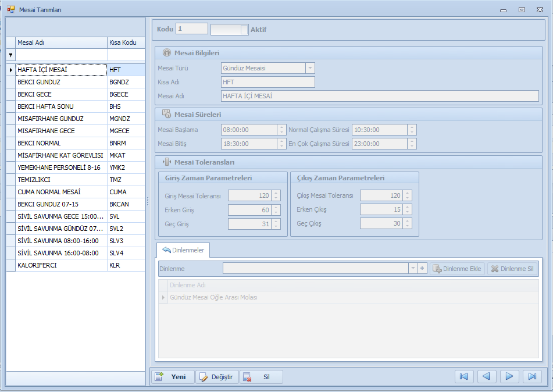Select the CUMA NORMAL MESAİ row
553x392 pixels.
pyautogui.click(x=76, y=192)
